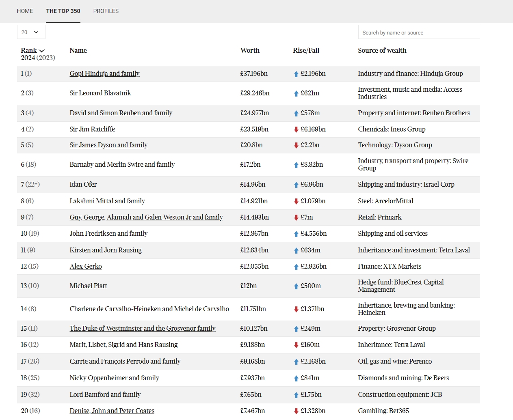
Task: Click the Source of wealth column header
Action: pyautogui.click(x=382, y=50)
